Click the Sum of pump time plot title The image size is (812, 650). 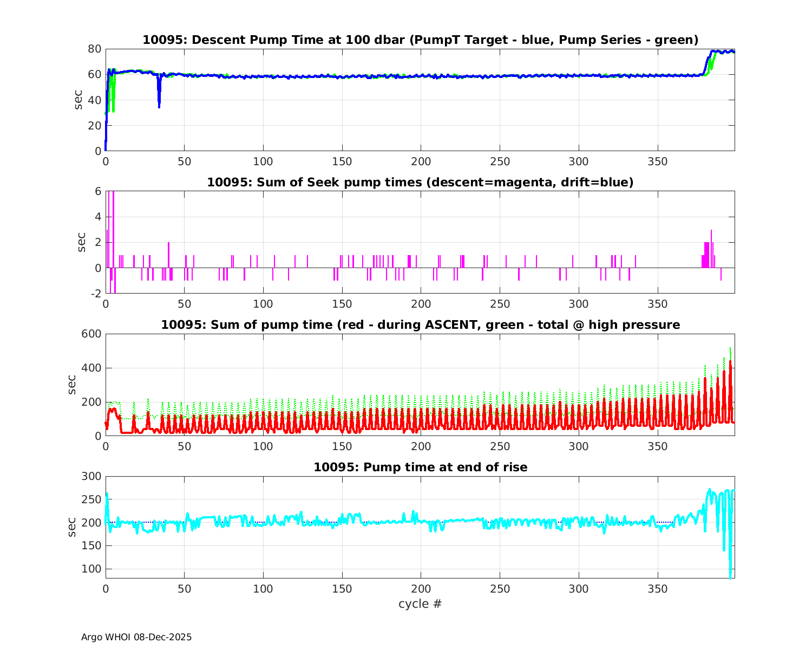pos(420,325)
